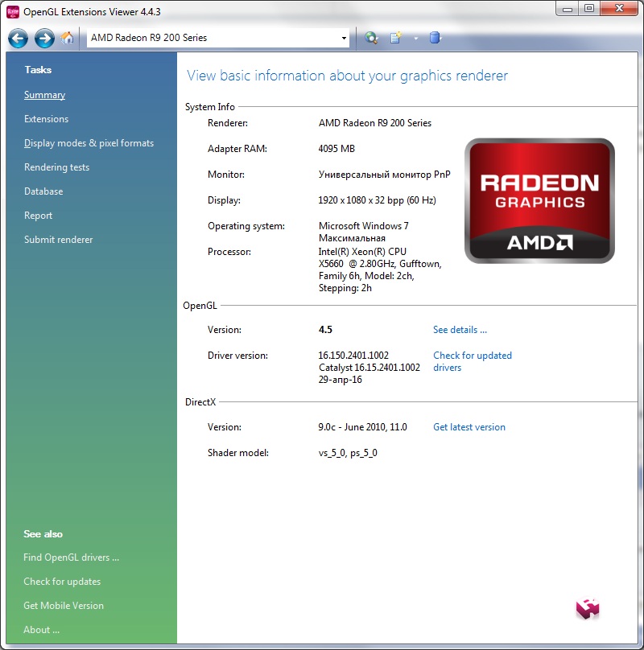Screen dimensions: 644x650
Task: Open dropdown arrow next to notes icon
Action: click(x=415, y=39)
